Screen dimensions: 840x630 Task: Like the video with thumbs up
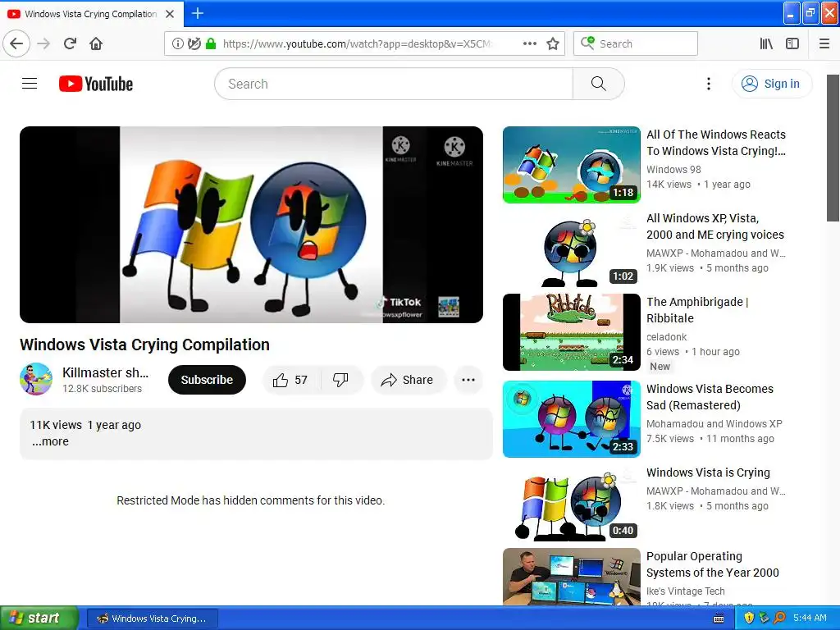(x=291, y=380)
